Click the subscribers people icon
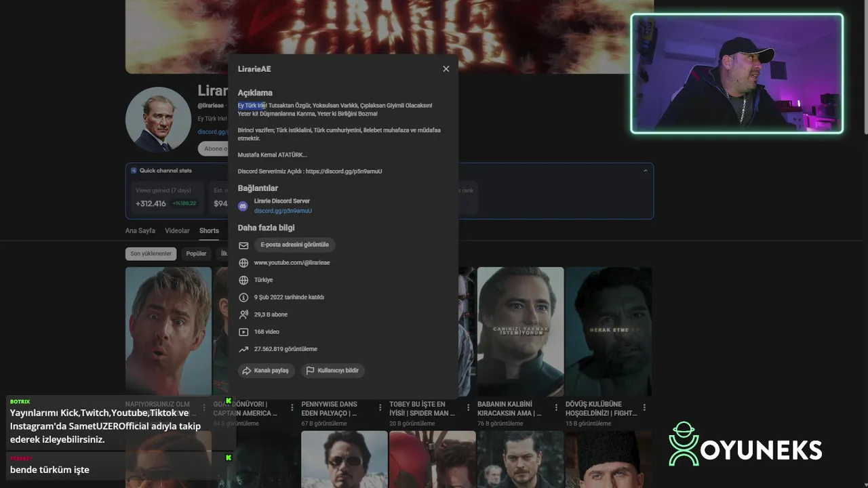Viewport: 868px width, 488px height. [243, 314]
